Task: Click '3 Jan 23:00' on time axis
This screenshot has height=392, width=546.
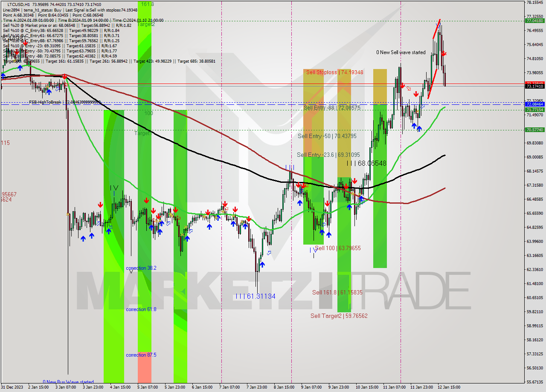Action: 93,387
